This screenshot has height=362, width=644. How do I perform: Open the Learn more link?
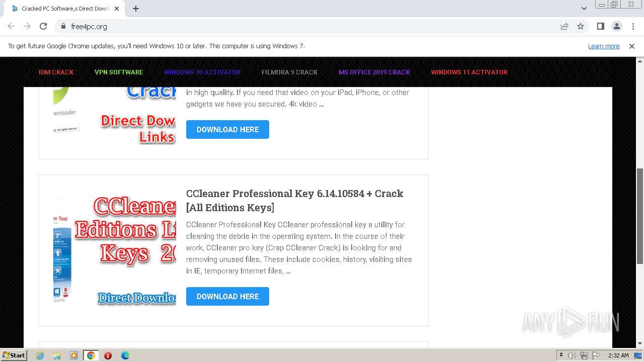[x=604, y=46]
